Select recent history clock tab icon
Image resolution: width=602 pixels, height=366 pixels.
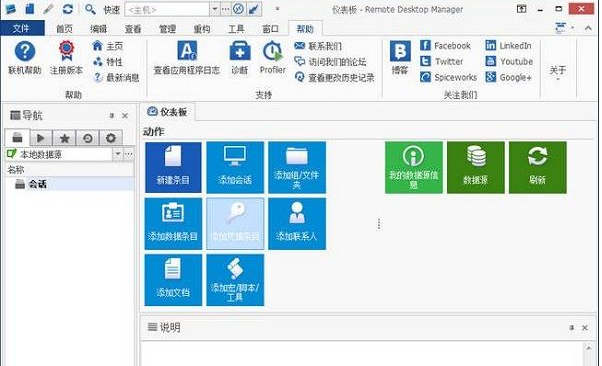point(88,138)
